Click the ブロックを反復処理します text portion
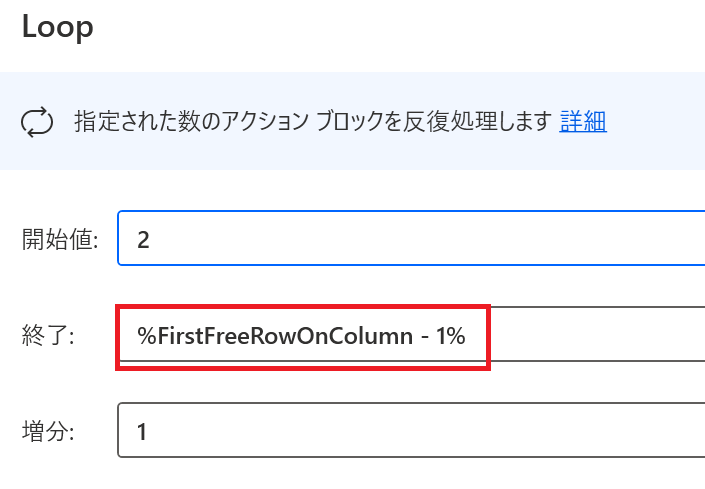This screenshot has height=489, width=705. [434, 121]
